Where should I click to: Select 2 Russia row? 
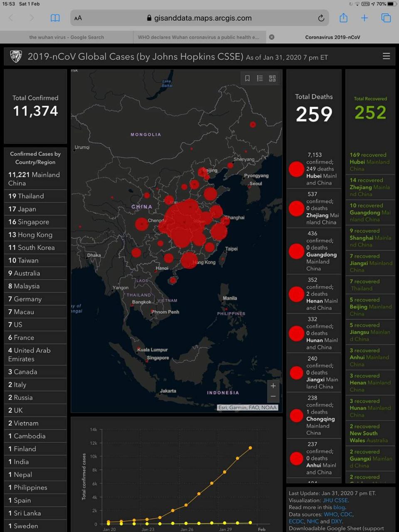click(x=35, y=397)
